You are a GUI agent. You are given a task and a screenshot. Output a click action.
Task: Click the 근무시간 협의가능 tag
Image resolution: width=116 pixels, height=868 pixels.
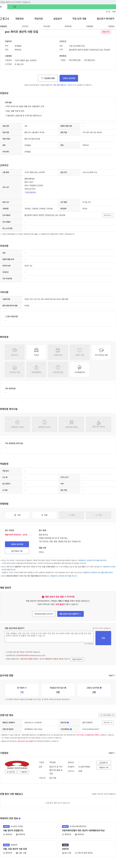click(x=30, y=192)
